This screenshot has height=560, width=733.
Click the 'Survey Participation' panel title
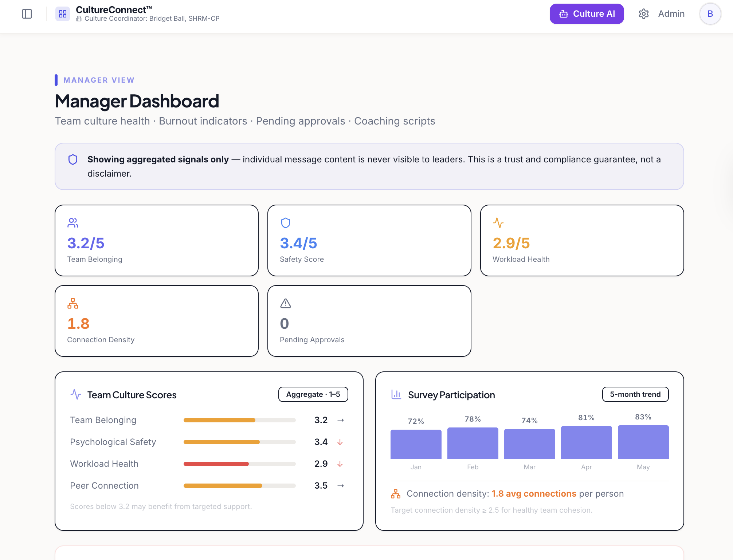pyautogui.click(x=451, y=395)
